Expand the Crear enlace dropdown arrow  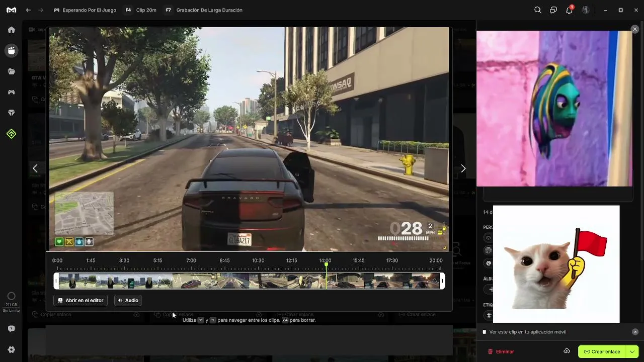632,351
